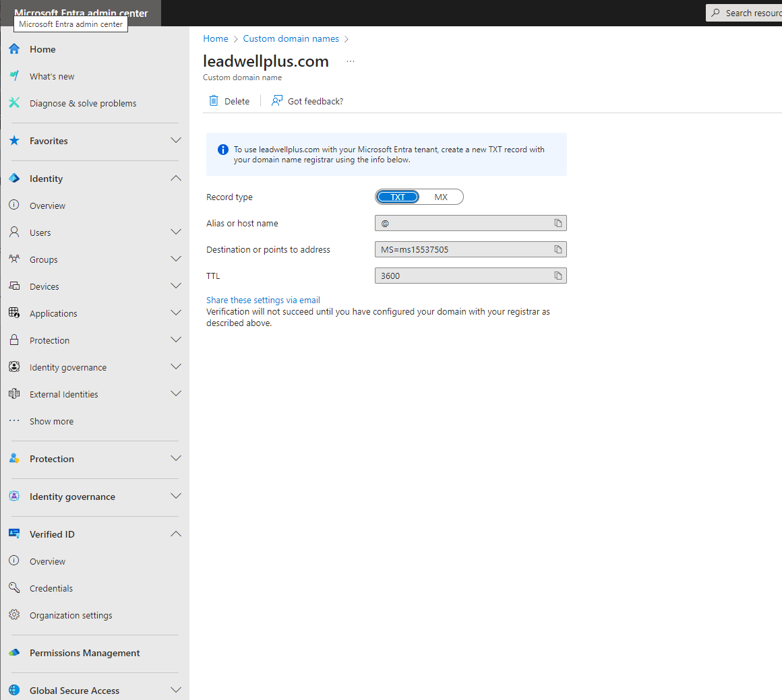Click the Favorites star icon
Screen dimensions: 782x700
tap(14, 141)
